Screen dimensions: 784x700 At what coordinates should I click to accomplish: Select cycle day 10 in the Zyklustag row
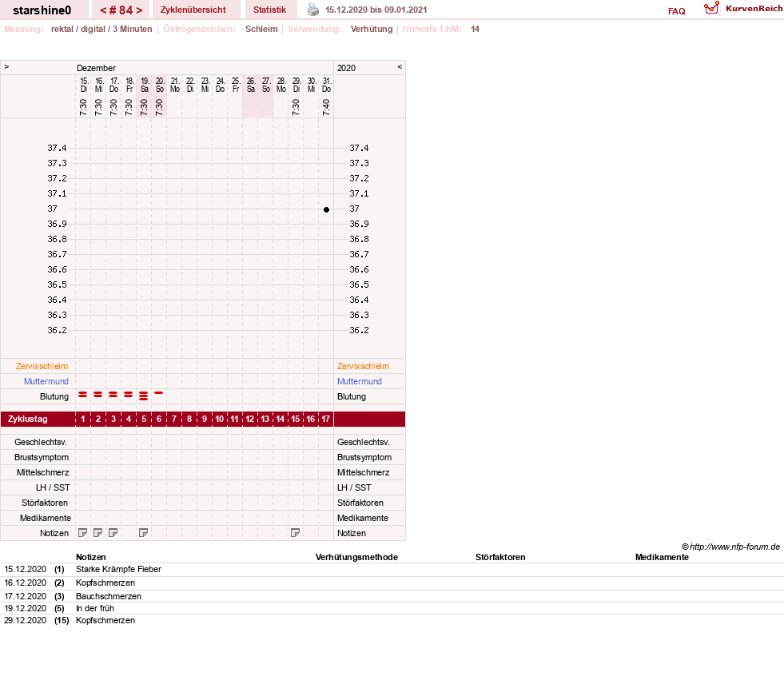220,419
